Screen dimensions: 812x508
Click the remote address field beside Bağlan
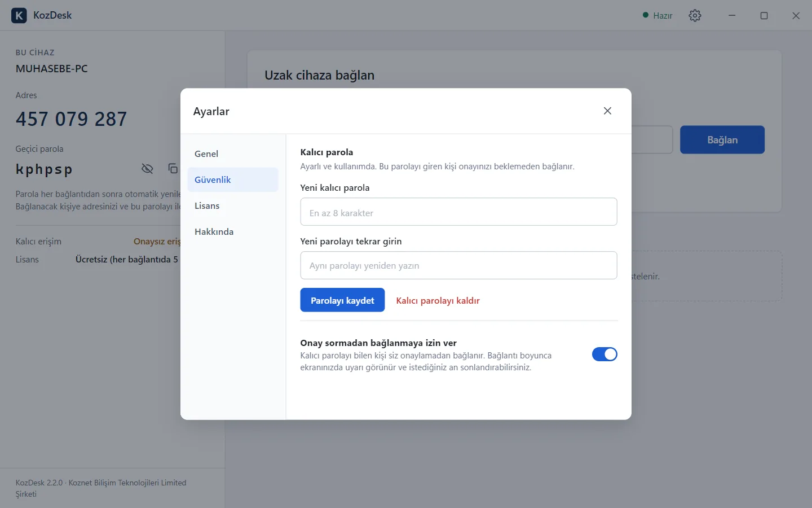pos(652,139)
